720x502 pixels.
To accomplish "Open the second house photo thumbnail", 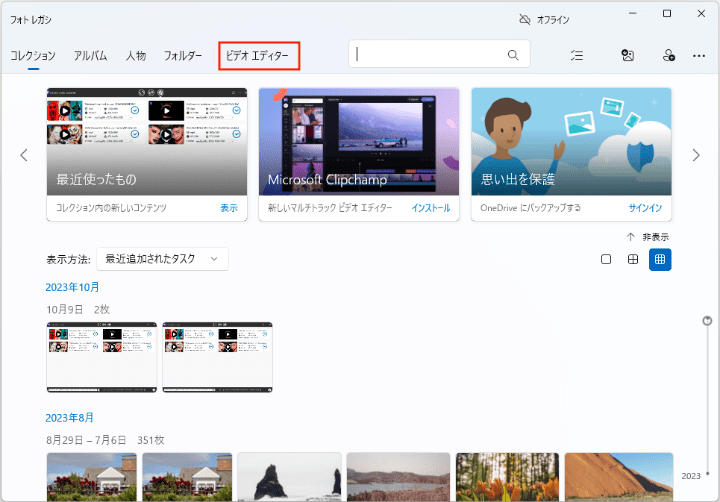I will point(187,477).
